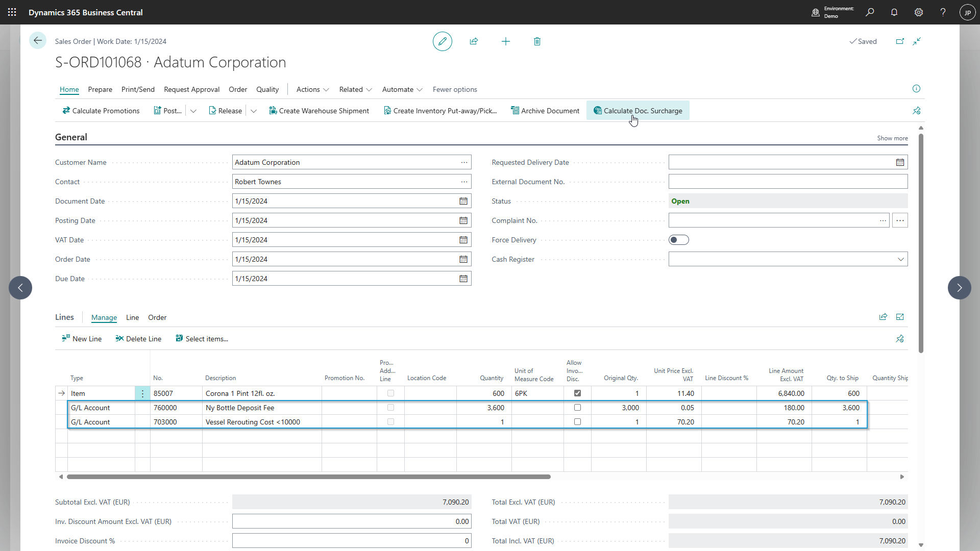Check Allow Invoice Disc. for Ny Bottle Deposit Fee
This screenshot has width=980, height=551.
click(577, 408)
